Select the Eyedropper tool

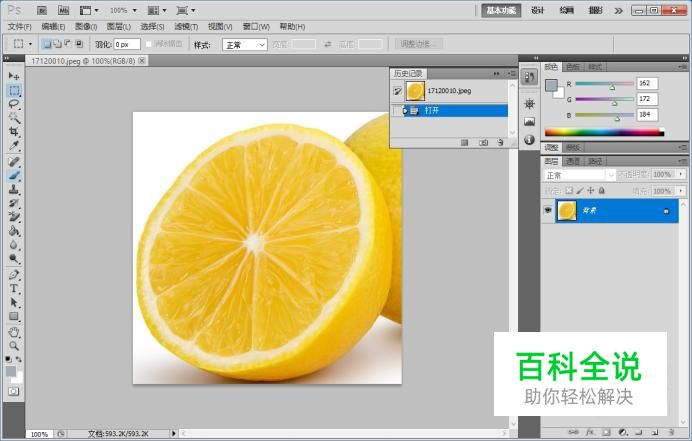click(x=14, y=145)
